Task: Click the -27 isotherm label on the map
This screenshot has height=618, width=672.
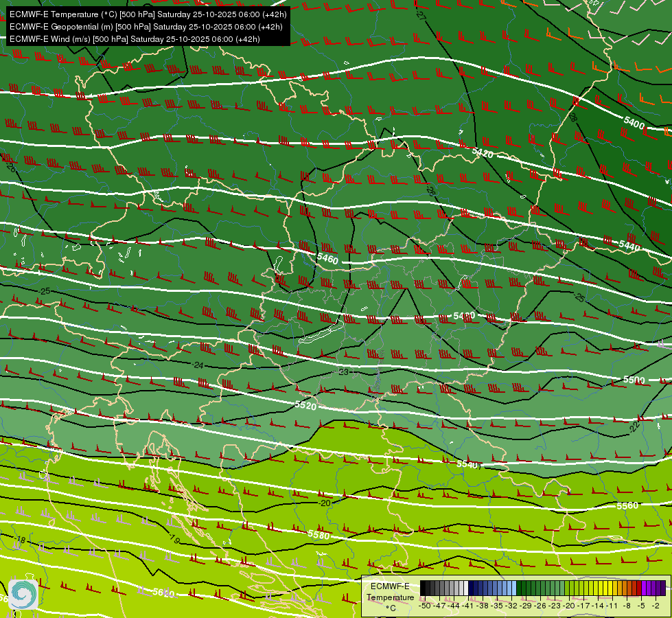Action: [421, 15]
